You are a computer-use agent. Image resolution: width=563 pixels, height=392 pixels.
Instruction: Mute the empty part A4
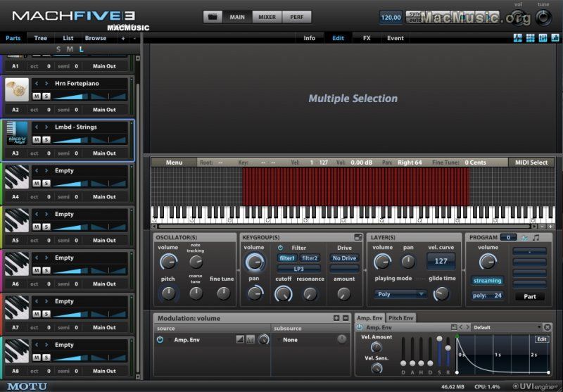point(37,184)
